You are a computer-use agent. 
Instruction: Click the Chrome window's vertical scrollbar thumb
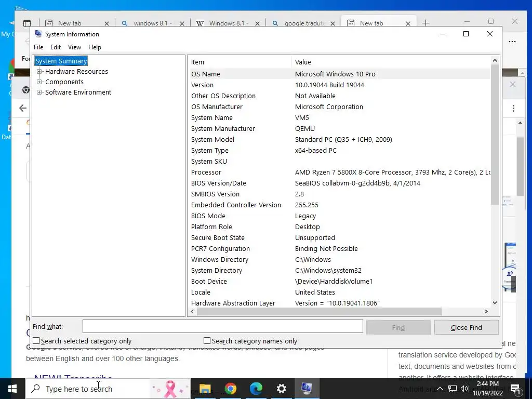(x=520, y=166)
